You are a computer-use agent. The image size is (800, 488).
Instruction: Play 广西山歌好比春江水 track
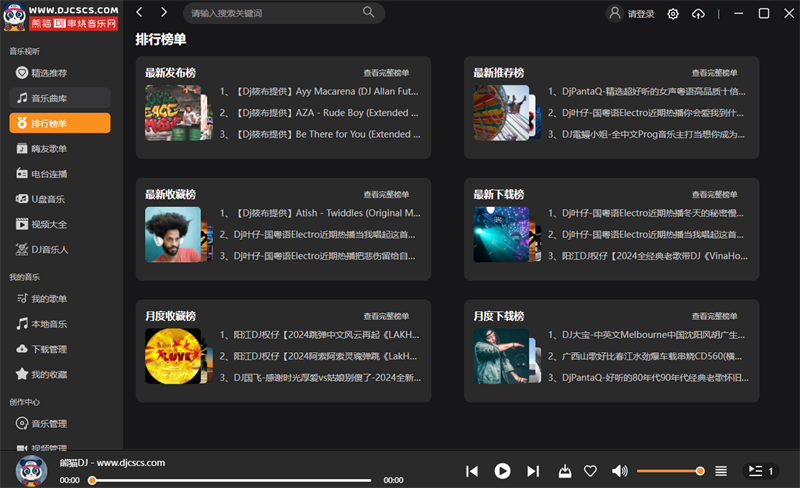(x=645, y=356)
